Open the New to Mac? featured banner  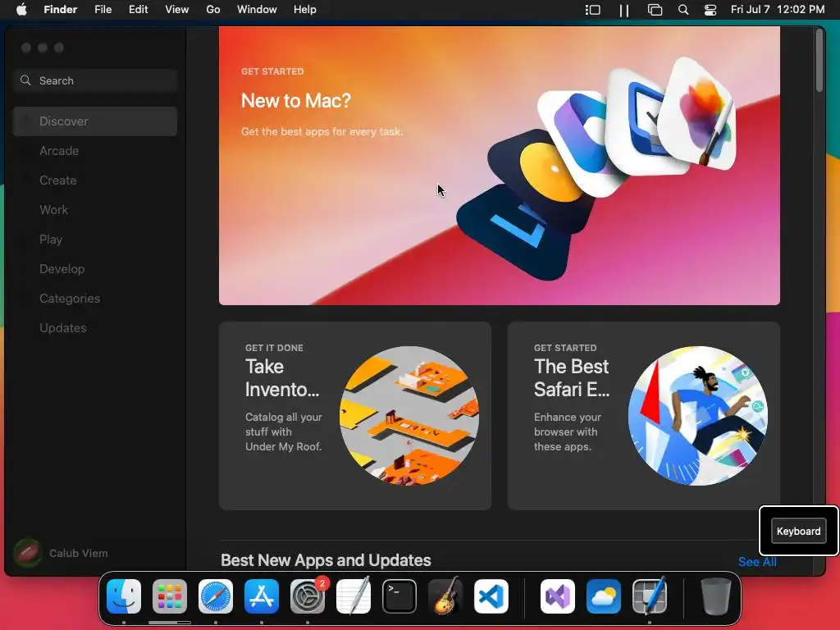pyautogui.click(x=500, y=166)
